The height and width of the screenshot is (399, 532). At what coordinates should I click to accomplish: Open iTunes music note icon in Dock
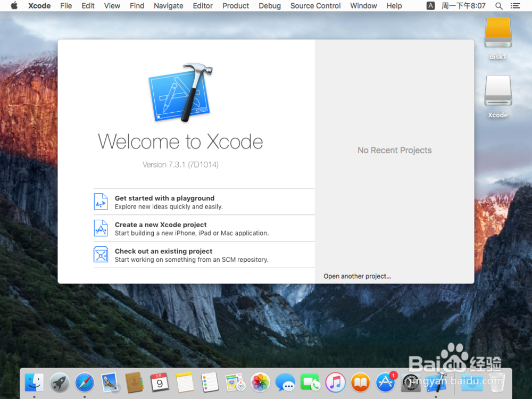[335, 383]
